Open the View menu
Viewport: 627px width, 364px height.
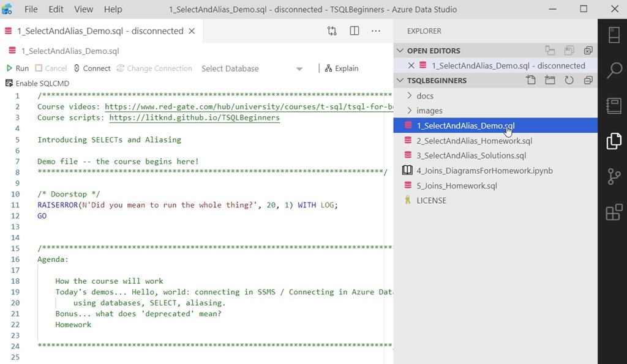pos(84,9)
